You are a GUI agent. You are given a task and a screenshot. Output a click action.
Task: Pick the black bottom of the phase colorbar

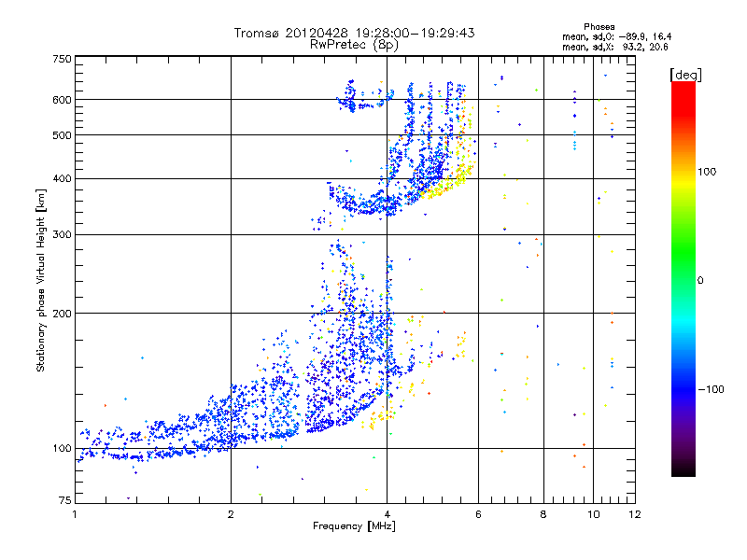tap(684, 469)
